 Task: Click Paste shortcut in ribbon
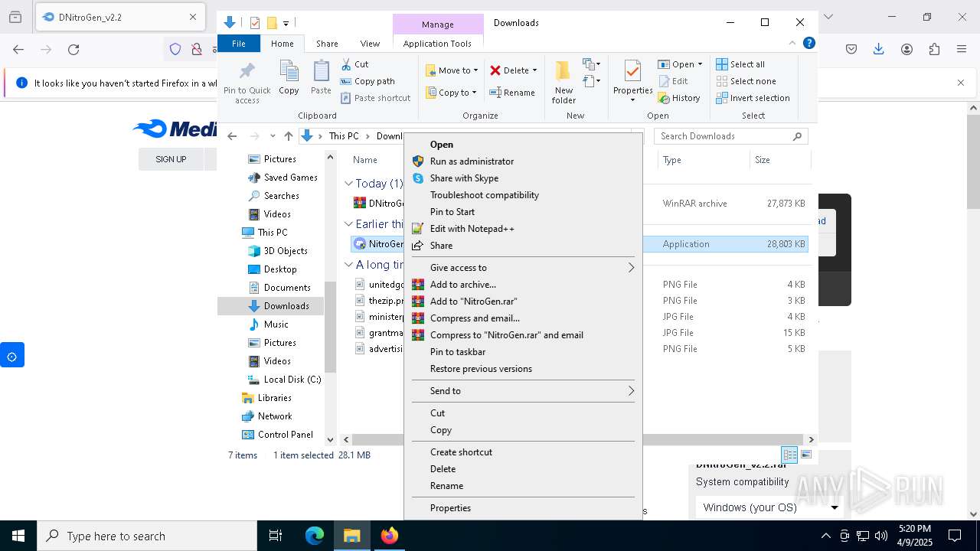375,98
